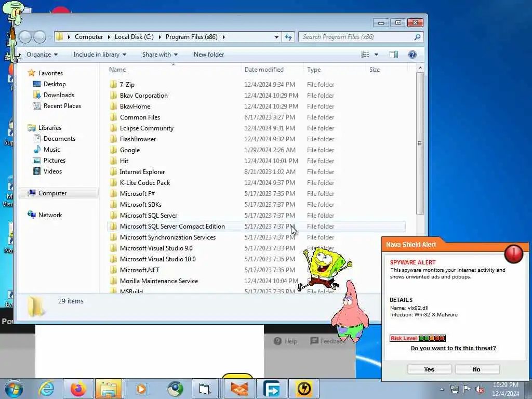This screenshot has width=532, height=399.
Task: Click No in Nava Shield Alert
Action: 477,369
